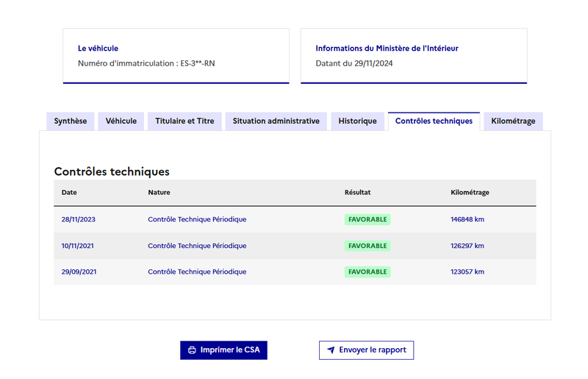This screenshot has height=379, width=588.
Task: Click the 126297 km mileage value
Action: click(x=467, y=246)
